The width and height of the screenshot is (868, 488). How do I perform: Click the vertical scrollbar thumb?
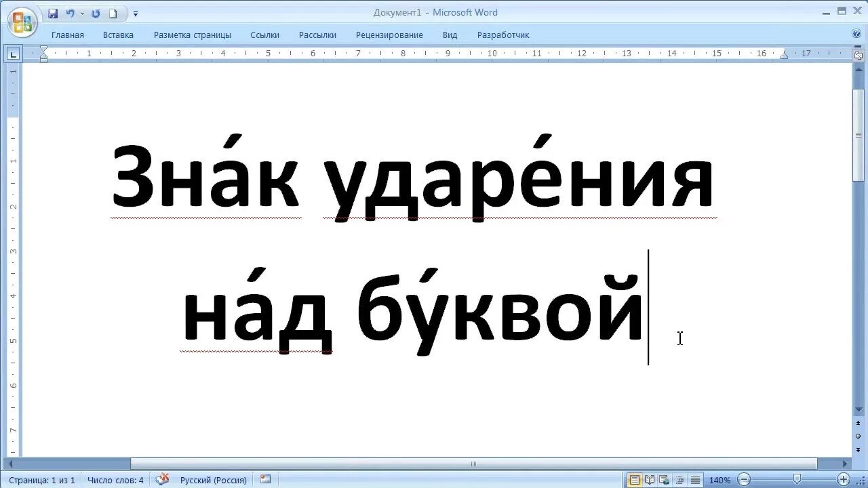(x=858, y=134)
